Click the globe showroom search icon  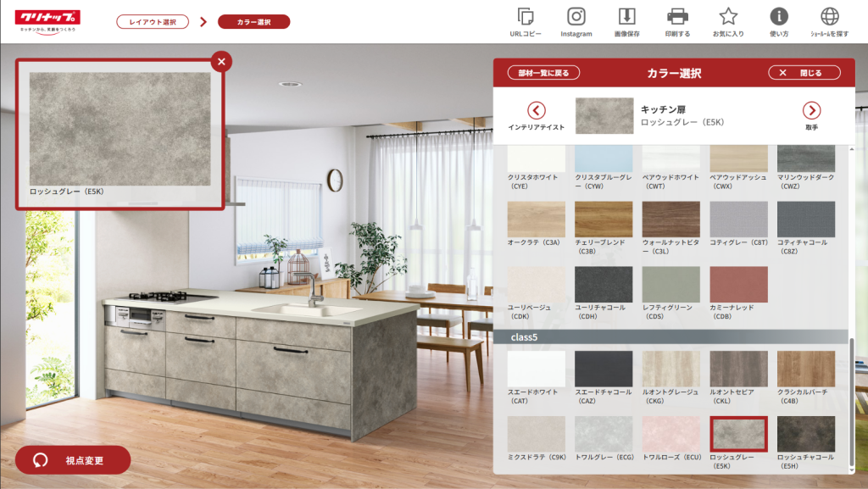[830, 17]
